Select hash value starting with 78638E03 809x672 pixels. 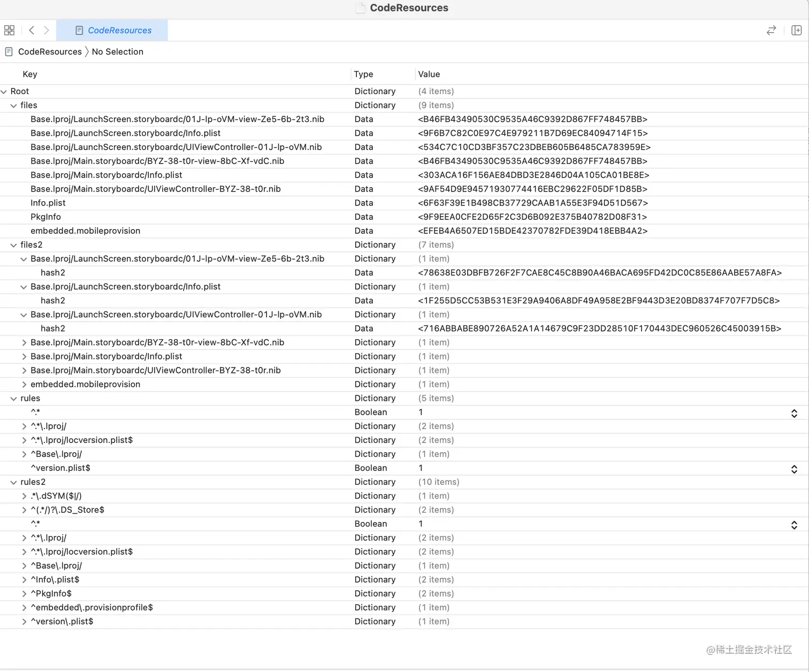click(600, 273)
